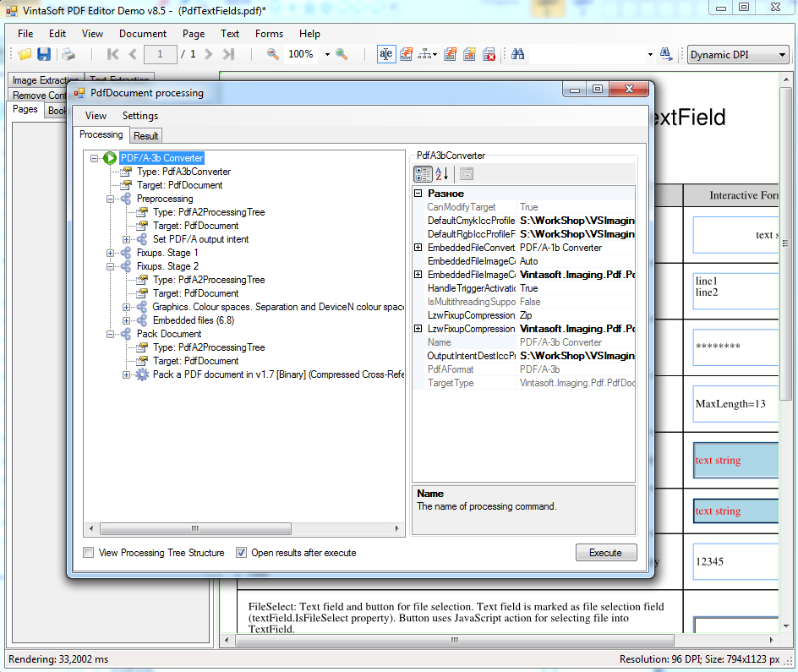Image resolution: width=798 pixels, height=672 pixels.
Task: Go to the previous page arrow
Action: point(133,54)
